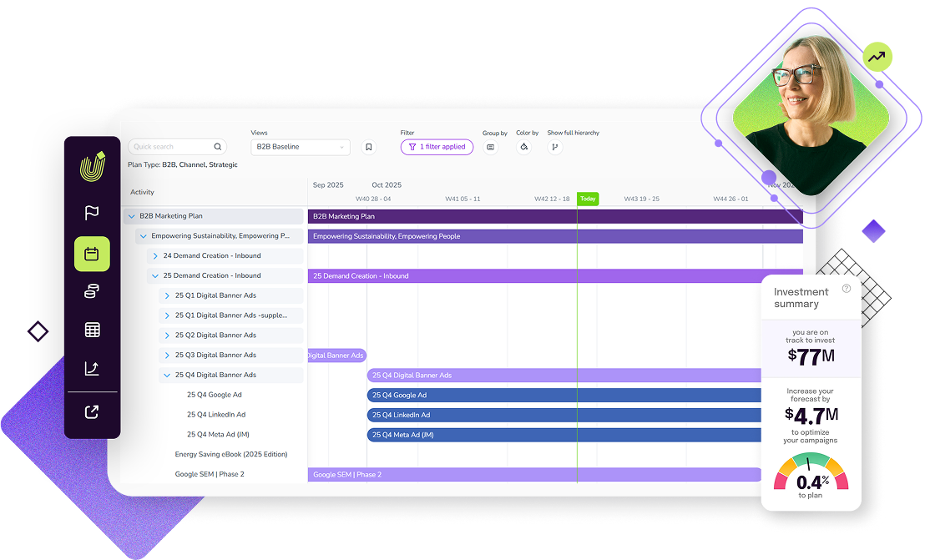Click the Quick search input field
This screenshot has width=930, height=560.
coord(172,147)
